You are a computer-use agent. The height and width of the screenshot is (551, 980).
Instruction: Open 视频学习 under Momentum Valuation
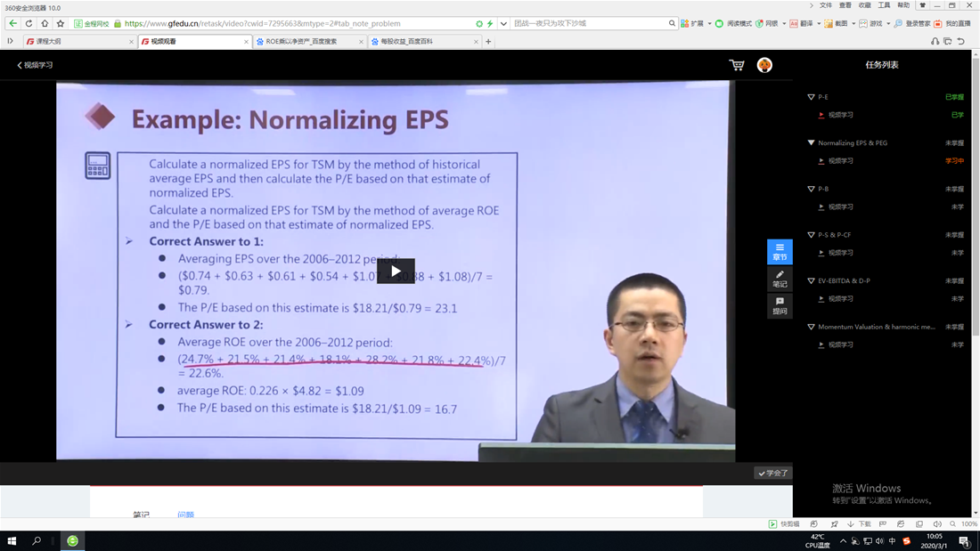[841, 344]
